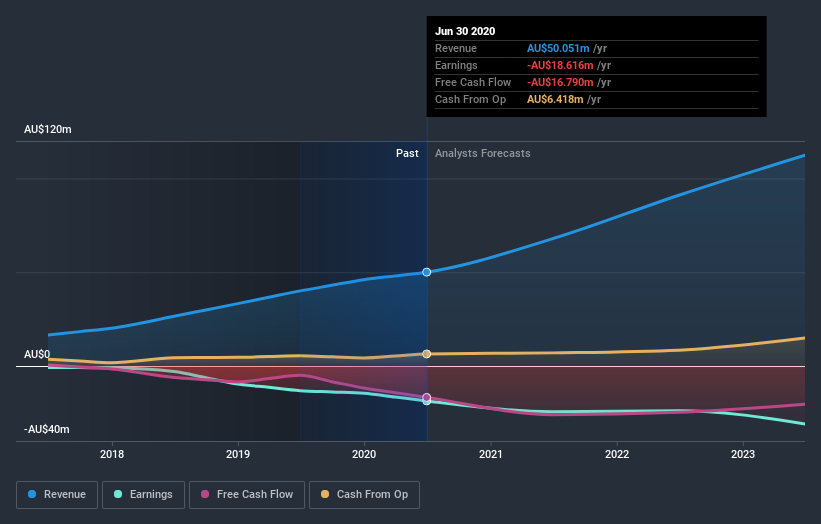
Task: Select the 2022 x-axis label
Action: pyautogui.click(x=617, y=454)
